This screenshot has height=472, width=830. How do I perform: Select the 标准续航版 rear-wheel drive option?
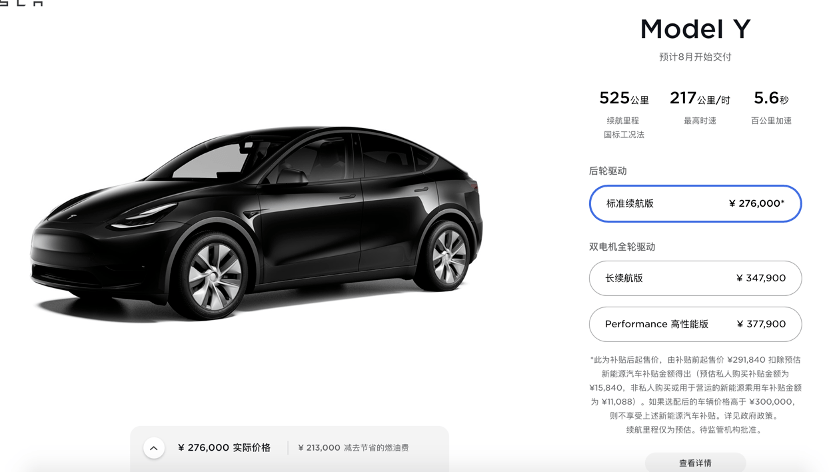(695, 204)
